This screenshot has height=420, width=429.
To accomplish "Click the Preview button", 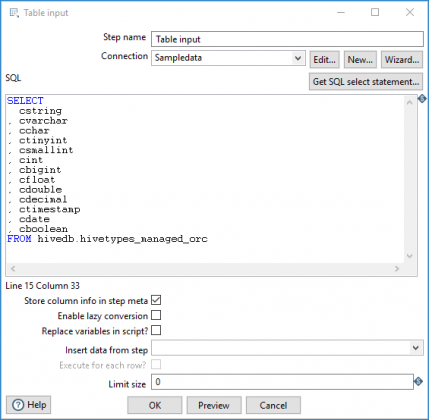I will 214,405.
